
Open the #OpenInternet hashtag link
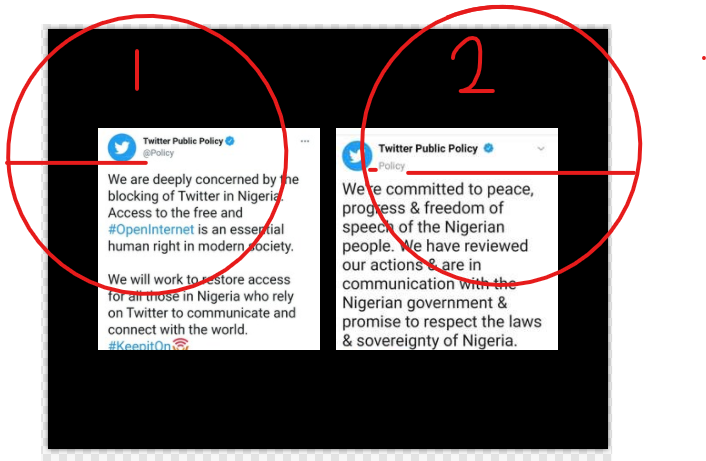tap(151, 229)
